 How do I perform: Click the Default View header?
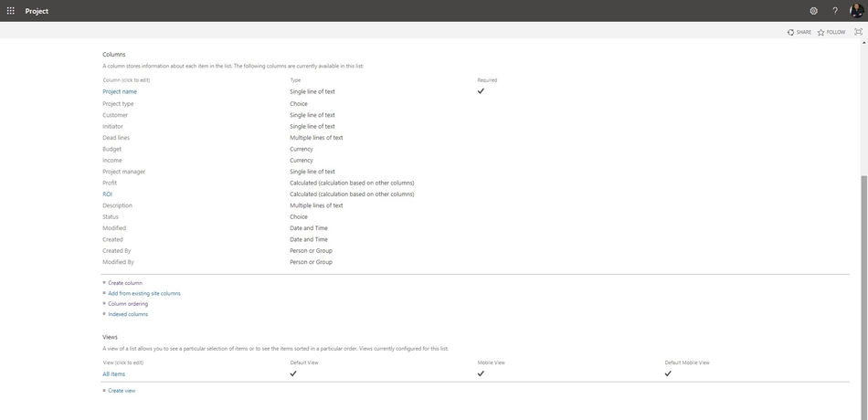(x=304, y=363)
